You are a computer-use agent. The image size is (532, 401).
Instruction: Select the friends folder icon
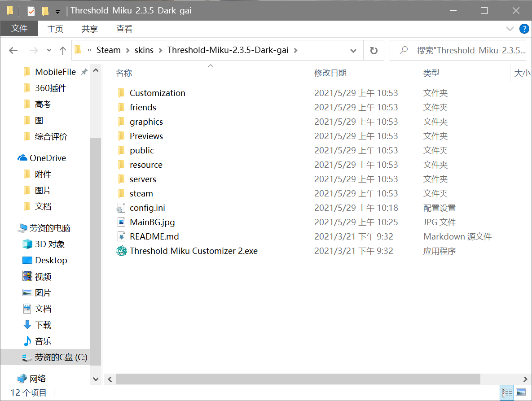point(121,107)
